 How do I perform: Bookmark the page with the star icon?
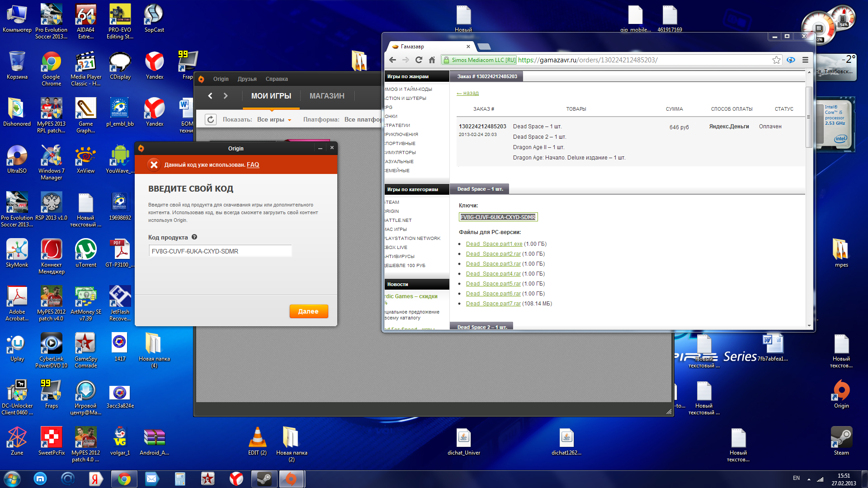(x=776, y=60)
